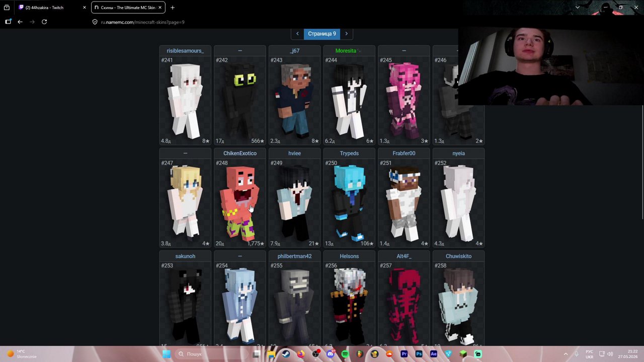View Patrick Star skin #248
The height and width of the screenshot is (362, 644).
coord(240,203)
